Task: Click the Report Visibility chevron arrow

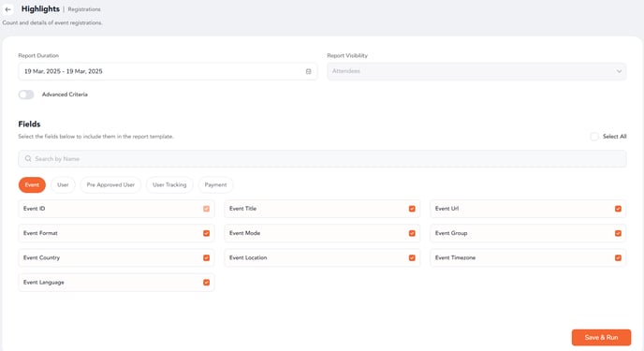Action: point(619,71)
